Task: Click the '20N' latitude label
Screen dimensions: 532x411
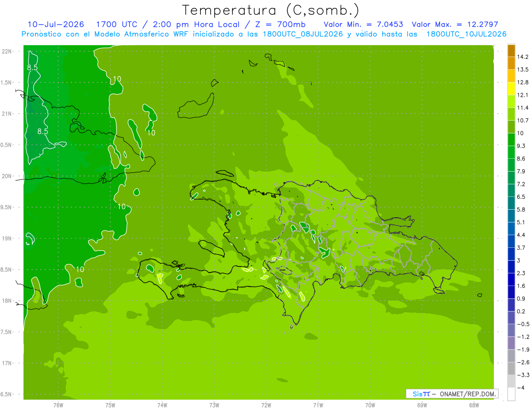Action: pyautogui.click(x=7, y=176)
